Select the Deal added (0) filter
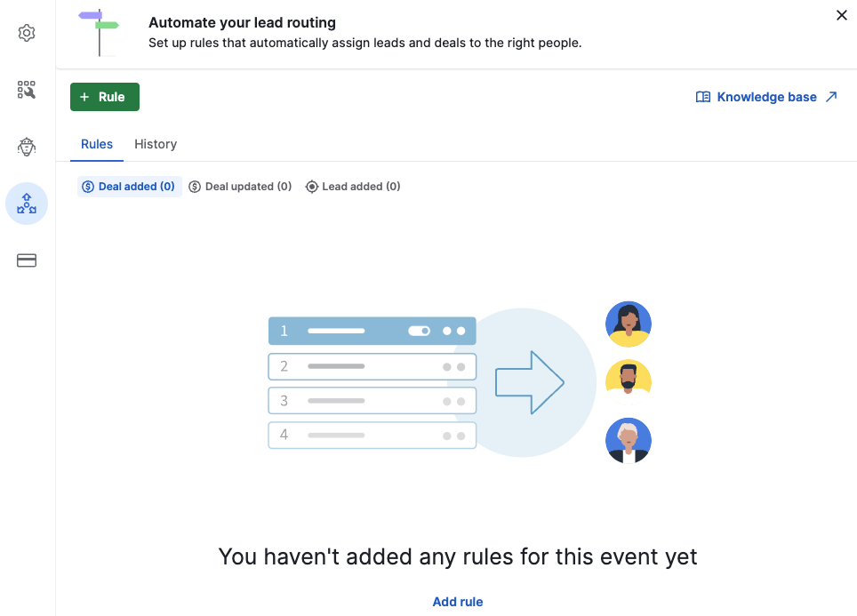 point(129,187)
